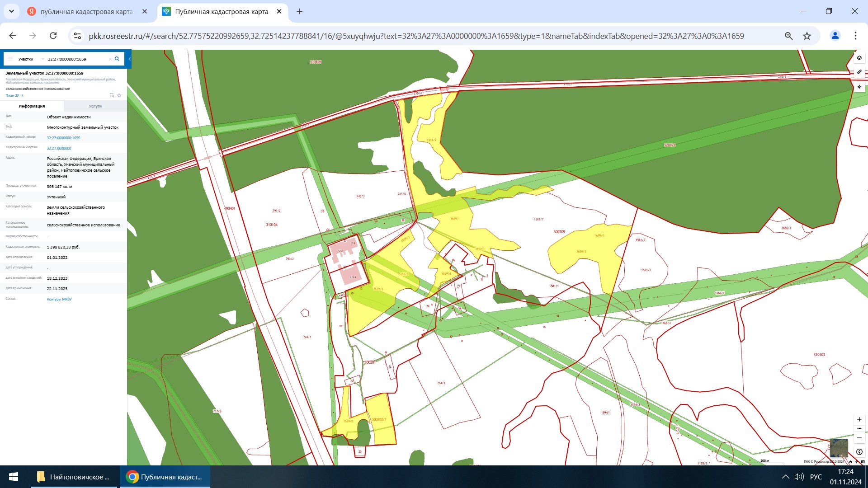The image size is (868, 488).
Task: Click the home icon at map bottom
Action: [x=851, y=462]
